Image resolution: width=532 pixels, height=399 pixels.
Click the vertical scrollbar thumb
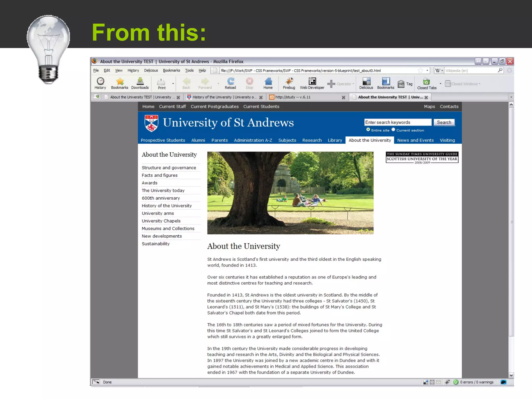(511, 222)
